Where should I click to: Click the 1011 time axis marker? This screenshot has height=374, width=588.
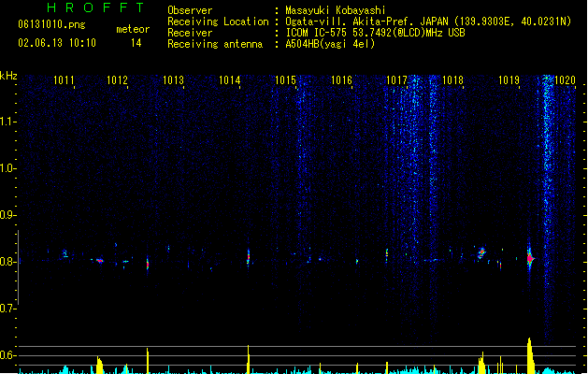pos(64,80)
